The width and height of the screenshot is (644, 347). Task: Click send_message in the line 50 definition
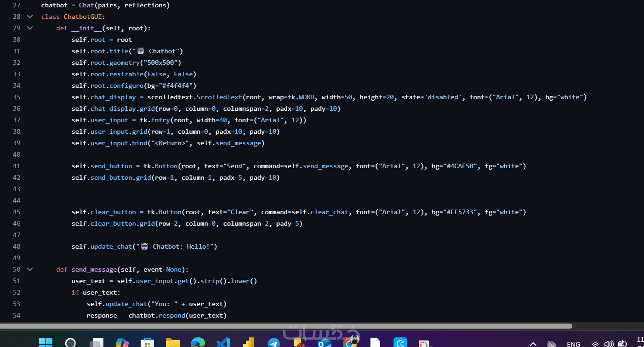(x=94, y=269)
